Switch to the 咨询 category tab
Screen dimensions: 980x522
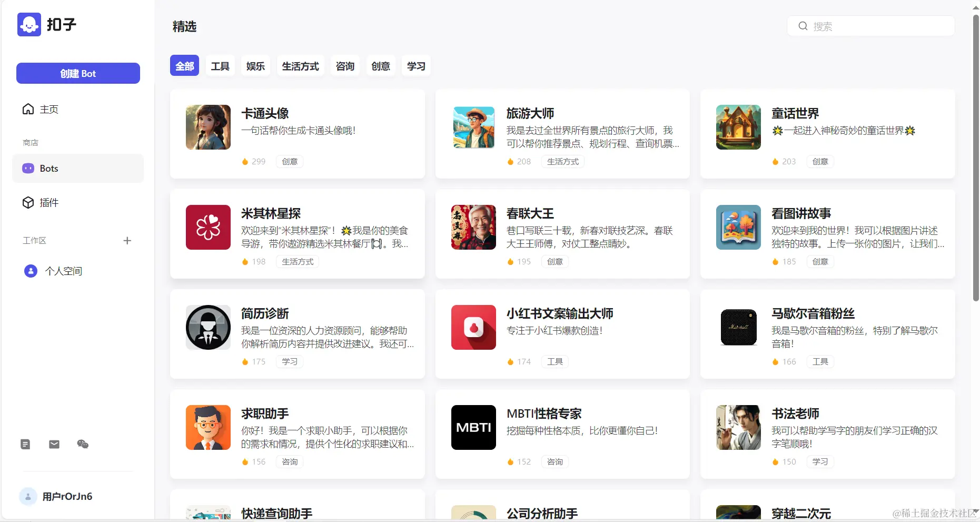pyautogui.click(x=345, y=66)
